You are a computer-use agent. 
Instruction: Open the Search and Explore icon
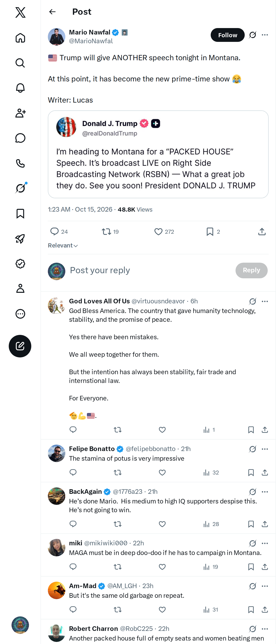click(20, 63)
